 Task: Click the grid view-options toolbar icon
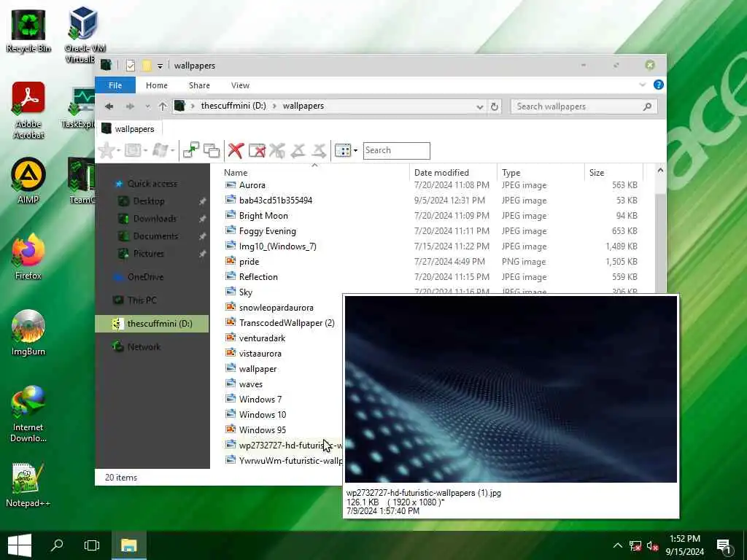(343, 150)
